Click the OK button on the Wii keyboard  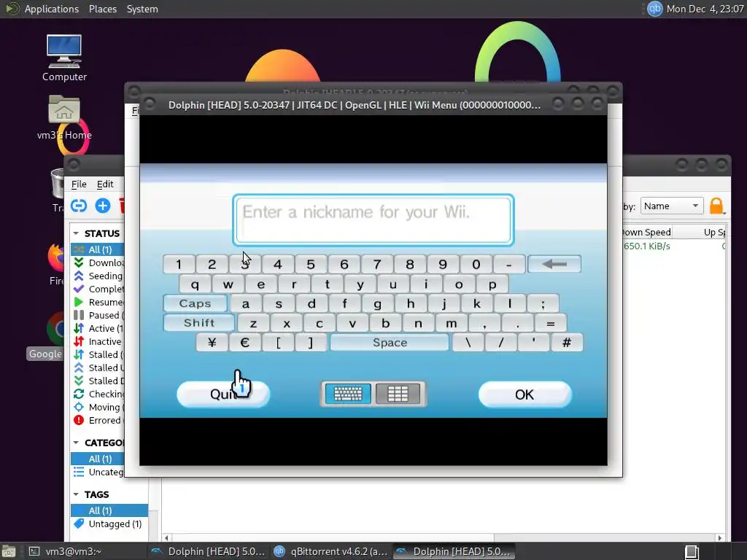point(525,394)
